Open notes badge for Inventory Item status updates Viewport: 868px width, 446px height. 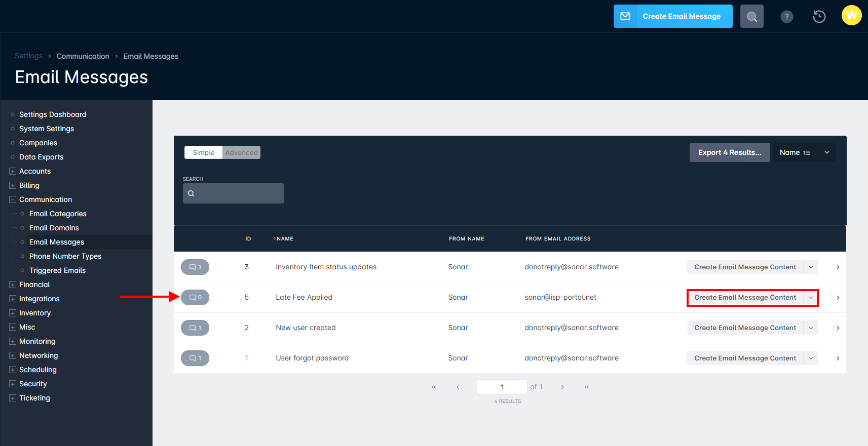195,267
